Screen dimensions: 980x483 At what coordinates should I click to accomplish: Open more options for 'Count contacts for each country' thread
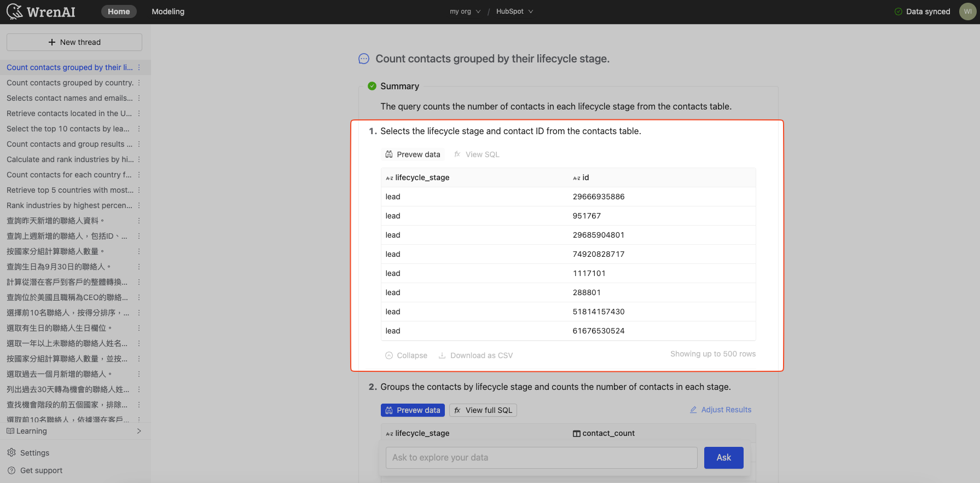point(139,175)
